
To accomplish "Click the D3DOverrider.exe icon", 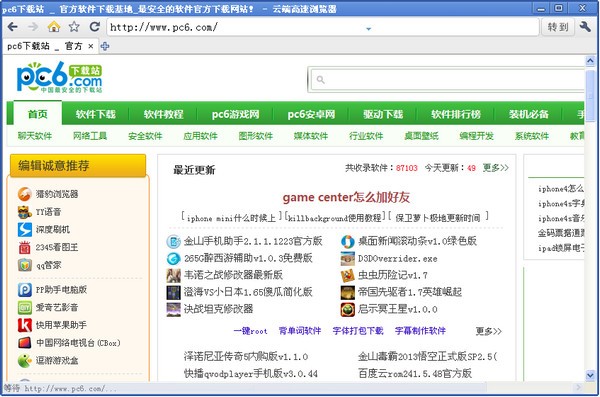I will (347, 258).
